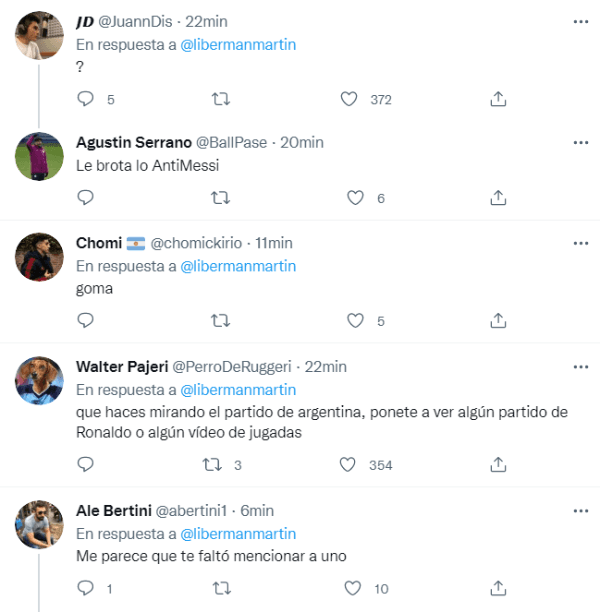This screenshot has width=600, height=612.
Task: View Agustin Serrano's profile picture
Action: click(40, 155)
